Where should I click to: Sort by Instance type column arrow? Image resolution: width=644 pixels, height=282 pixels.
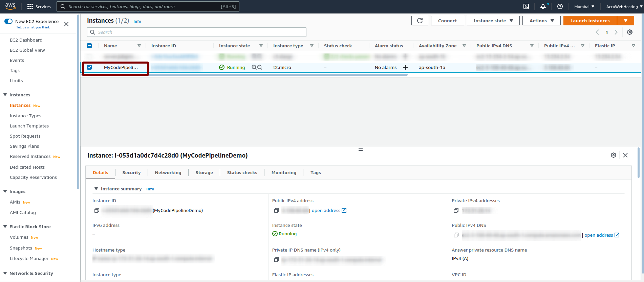point(312,46)
